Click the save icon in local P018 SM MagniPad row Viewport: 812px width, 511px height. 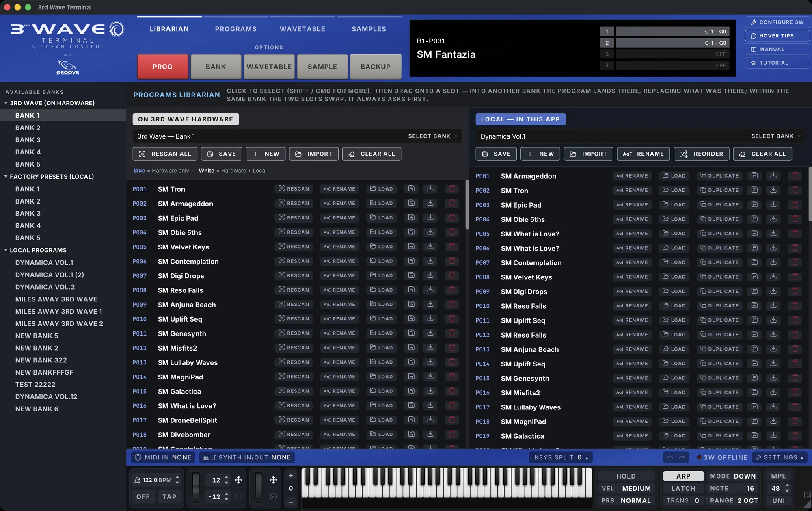click(754, 421)
